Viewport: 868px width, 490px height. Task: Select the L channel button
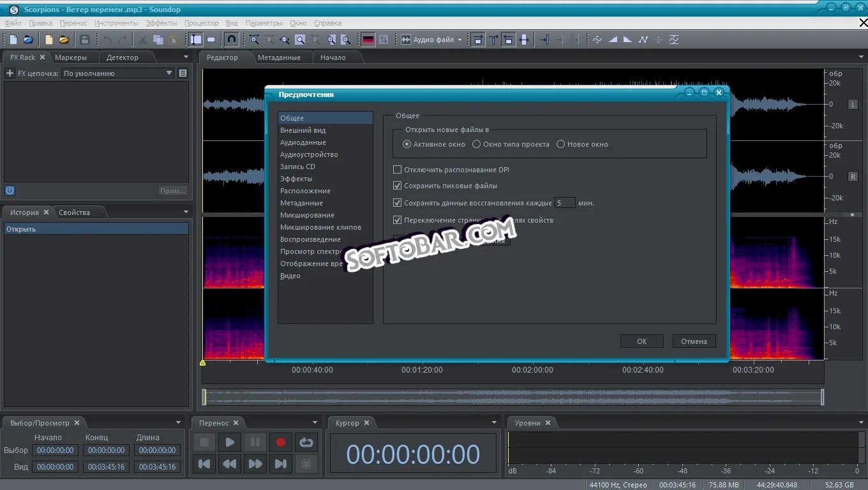click(853, 104)
